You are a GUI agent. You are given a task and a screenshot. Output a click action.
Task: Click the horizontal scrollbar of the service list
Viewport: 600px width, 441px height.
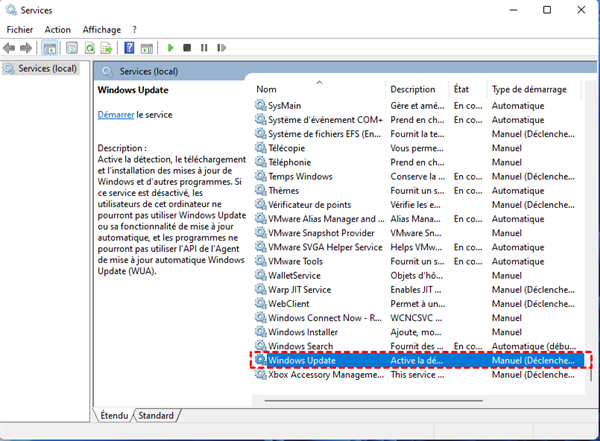(x=373, y=401)
